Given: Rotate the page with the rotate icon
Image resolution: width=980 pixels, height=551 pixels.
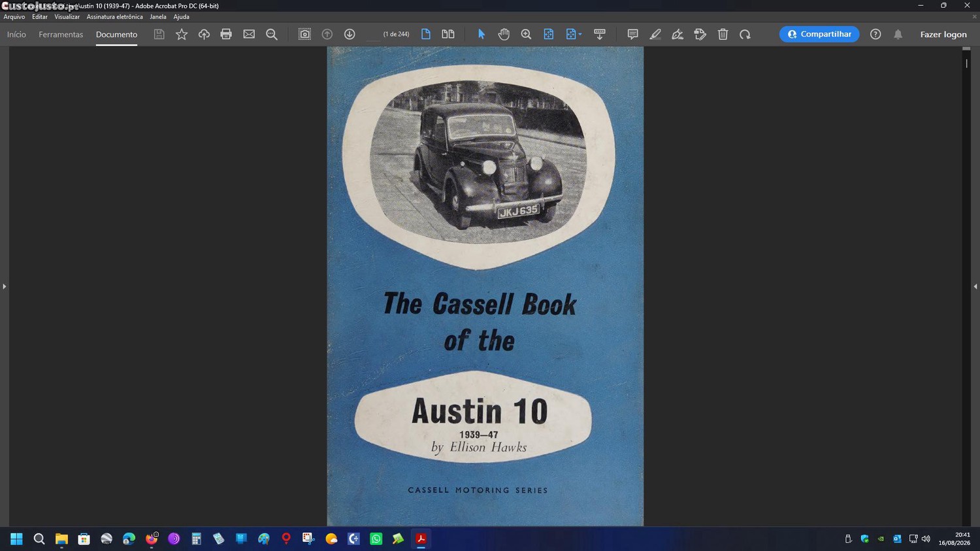Looking at the screenshot, I should pos(745,34).
